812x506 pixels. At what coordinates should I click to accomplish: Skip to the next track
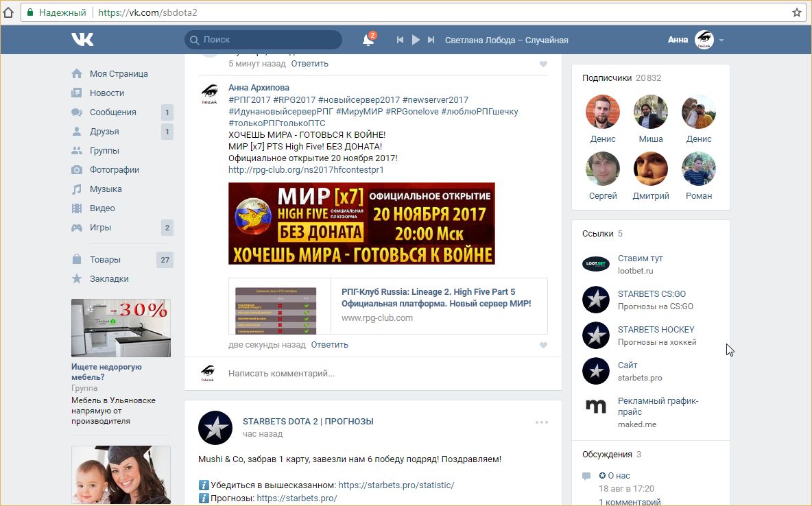(x=431, y=40)
